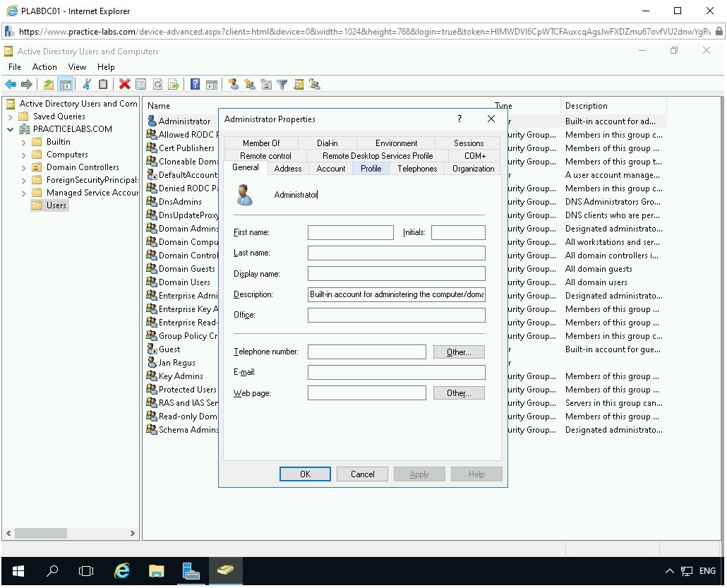Screen dimensions: 727x588
Task: Click Other button beside Web page
Action: 459,392
